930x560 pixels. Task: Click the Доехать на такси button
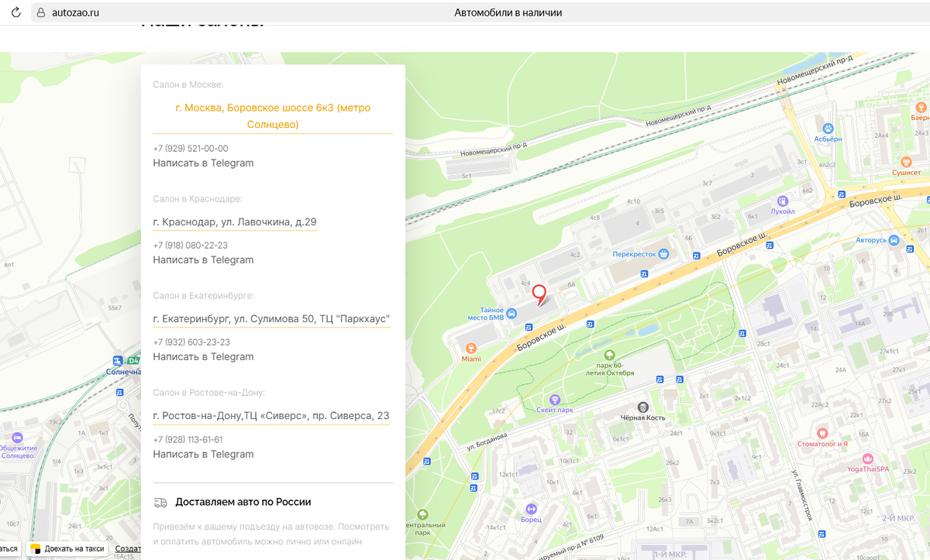[x=67, y=548]
